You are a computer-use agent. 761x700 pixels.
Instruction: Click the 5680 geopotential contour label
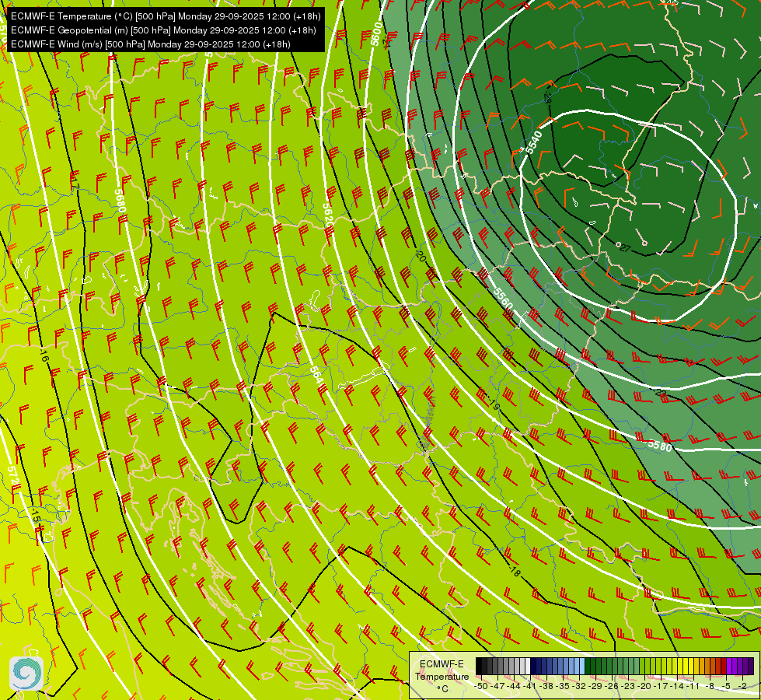(x=120, y=201)
